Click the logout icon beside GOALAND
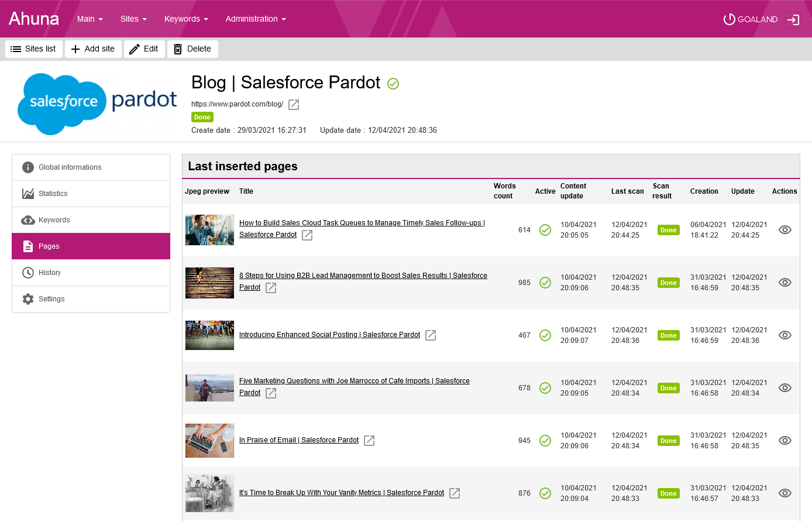 [x=793, y=19]
